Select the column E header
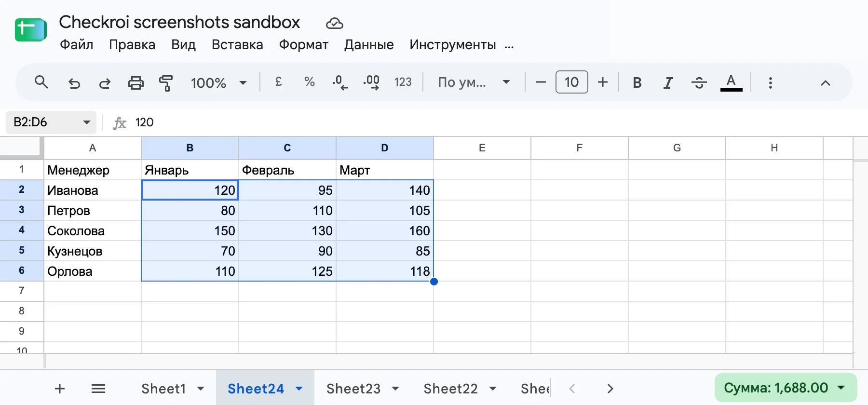Screen dimensions: 868x405 482,148
